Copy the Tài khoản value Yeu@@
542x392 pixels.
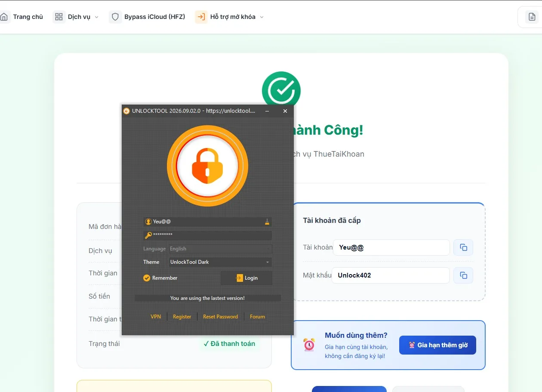pyautogui.click(x=463, y=247)
